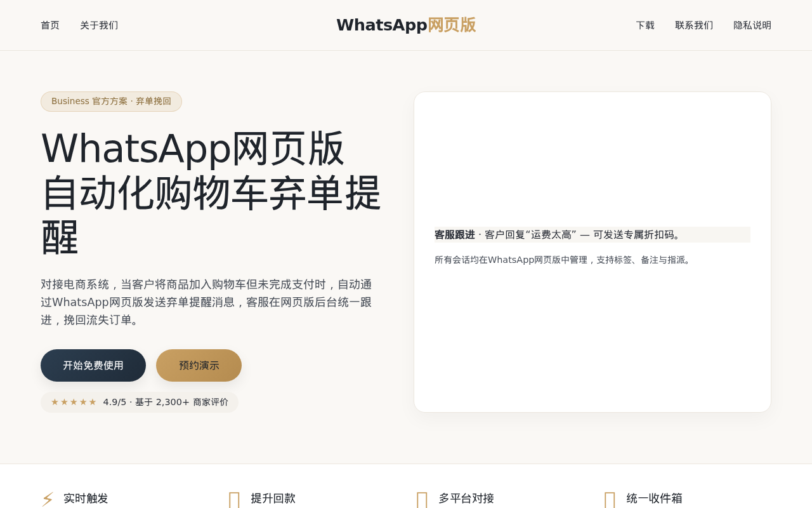The width and height of the screenshot is (812, 508).
Task: Click the 多平台对接 feature title
Action: coord(466,498)
